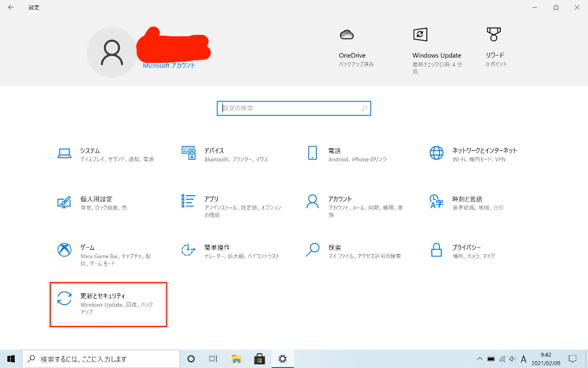The width and height of the screenshot is (588, 368).
Task: Click the taskbar search box
Action: click(101, 359)
